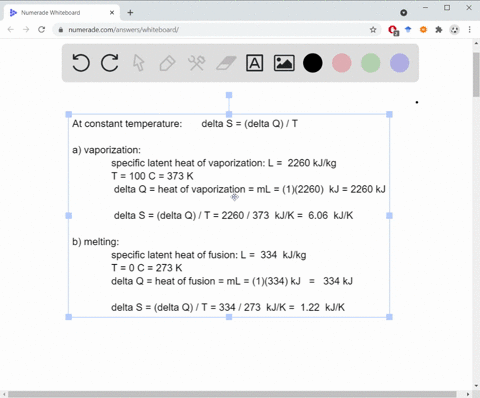This screenshot has width=480, height=398.
Task: Click the line 'T = 0 C = 273 K'
Action: (147, 268)
